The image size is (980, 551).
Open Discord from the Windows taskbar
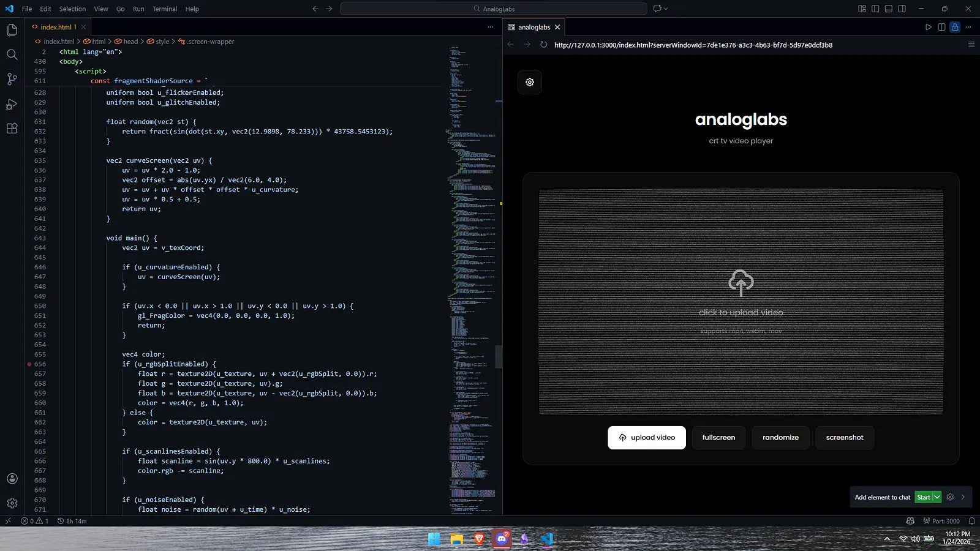[502, 539]
